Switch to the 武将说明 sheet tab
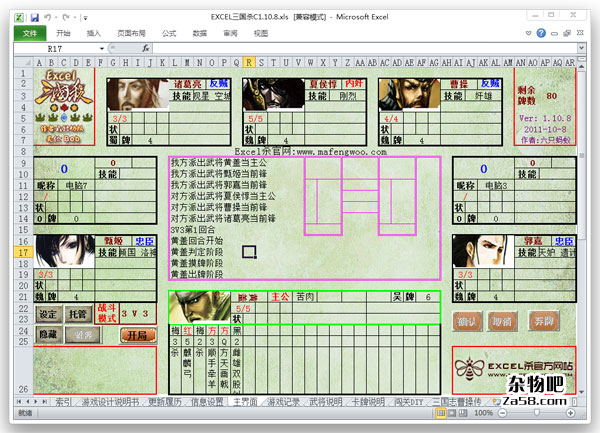The width and height of the screenshot is (600, 433). click(x=325, y=402)
